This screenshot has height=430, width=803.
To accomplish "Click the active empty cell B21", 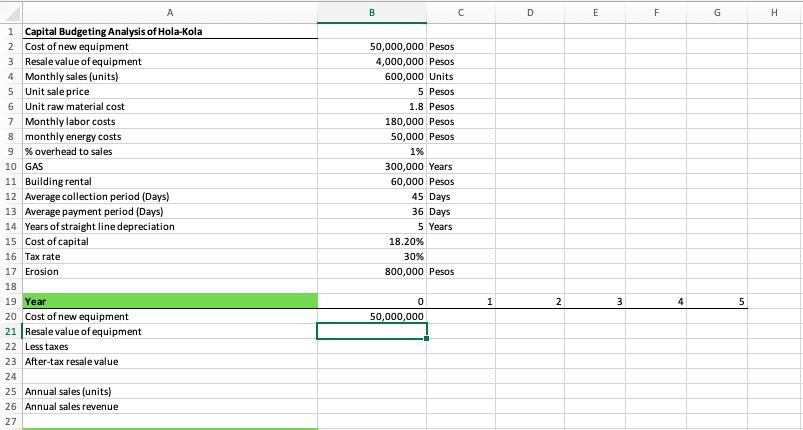I will pyautogui.click(x=372, y=331).
